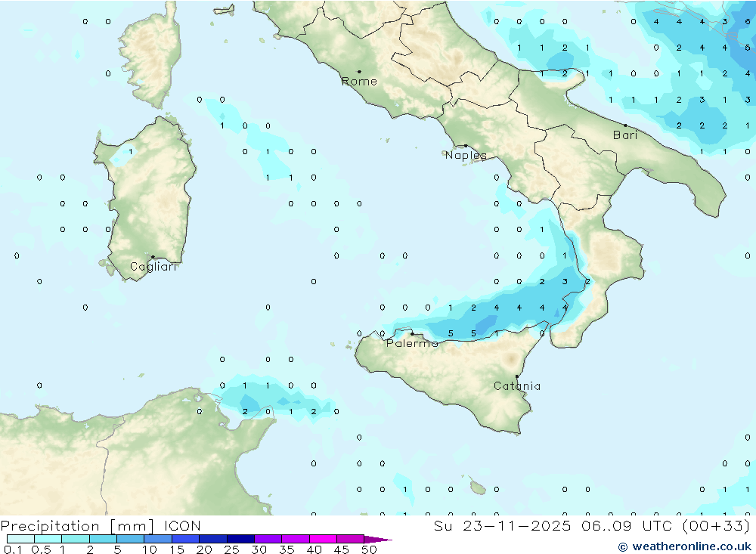Pick the 0.1–0.5 mm legend color swatch
The height and width of the screenshot is (554, 756).
[x=20, y=539]
